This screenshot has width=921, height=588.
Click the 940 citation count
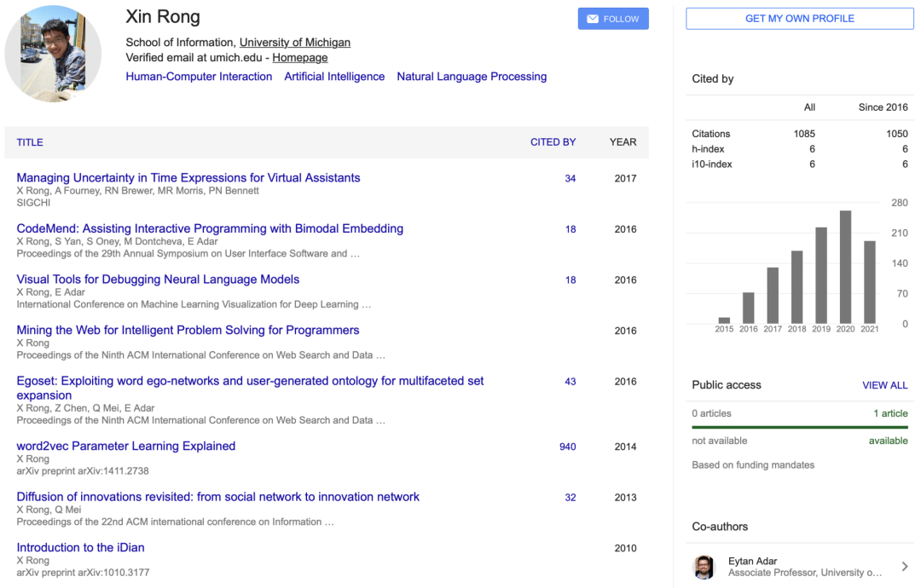567,447
